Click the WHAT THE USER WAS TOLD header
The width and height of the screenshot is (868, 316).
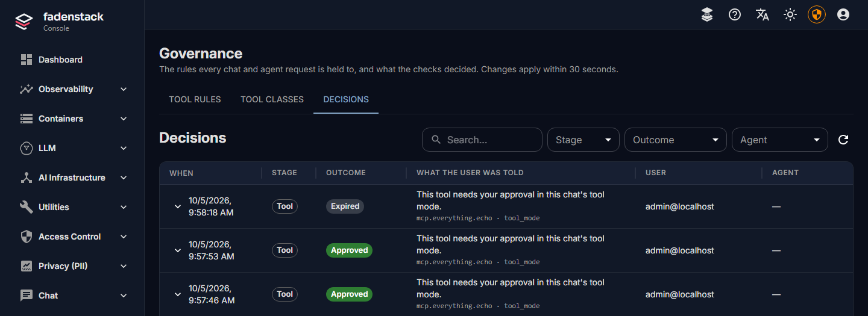(470, 173)
